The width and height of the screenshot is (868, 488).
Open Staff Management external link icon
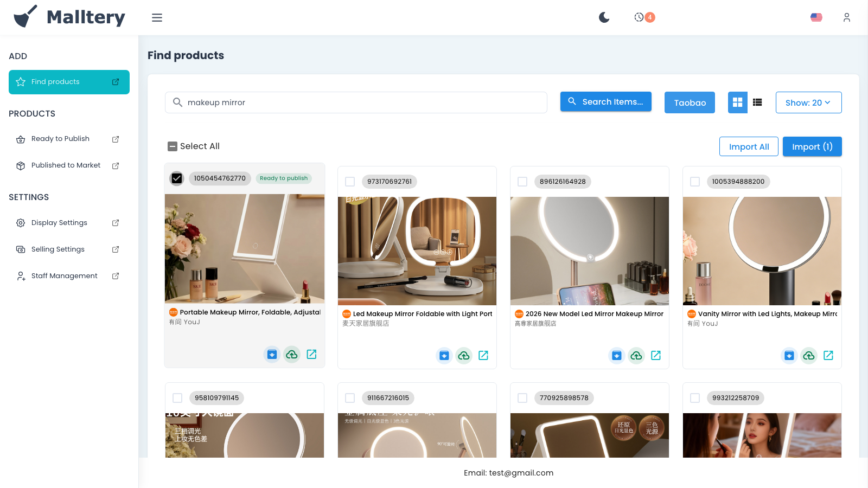116,276
